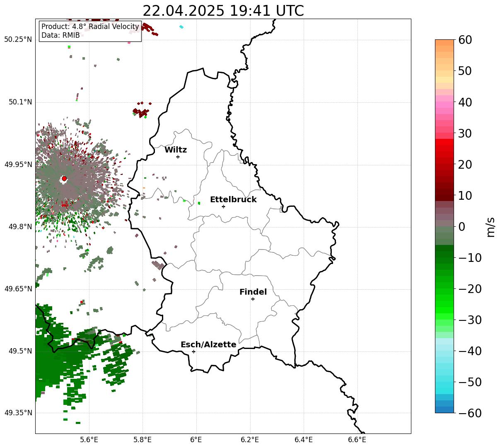Click the −50 tick label on colorbar
The width and height of the screenshot is (500, 448).
[470, 382]
